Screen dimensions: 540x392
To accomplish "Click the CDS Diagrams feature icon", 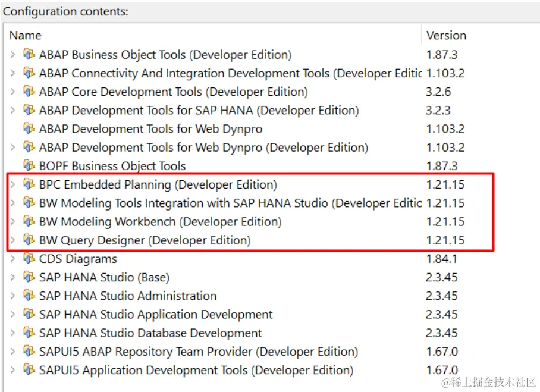I will point(28,259).
